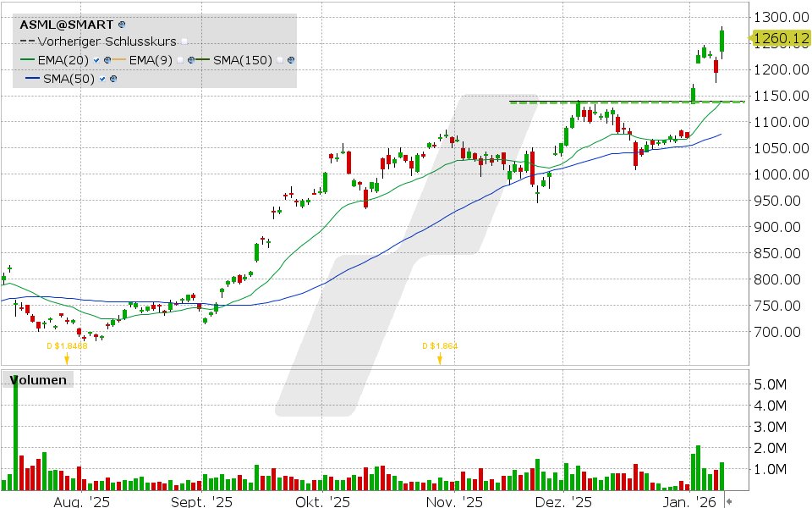This screenshot has width=812, height=508.
Task: Click the green EMA(20) line color sample
Action: pos(27,59)
